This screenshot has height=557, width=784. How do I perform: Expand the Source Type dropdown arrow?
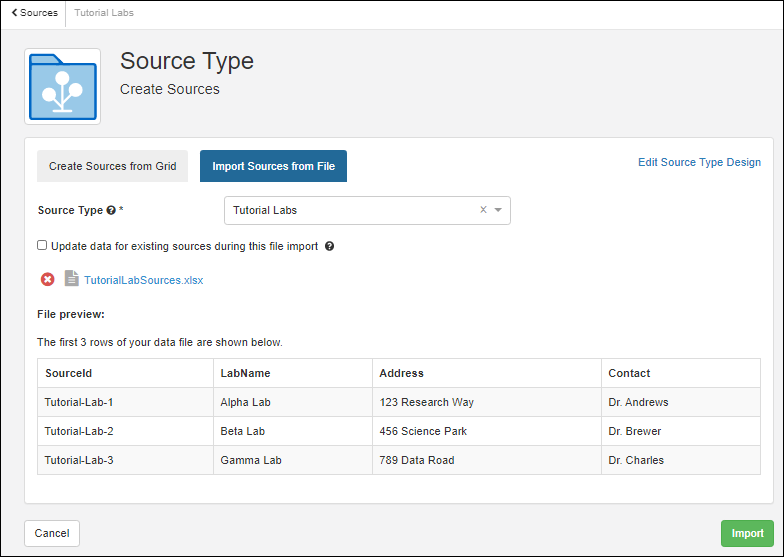(x=498, y=210)
